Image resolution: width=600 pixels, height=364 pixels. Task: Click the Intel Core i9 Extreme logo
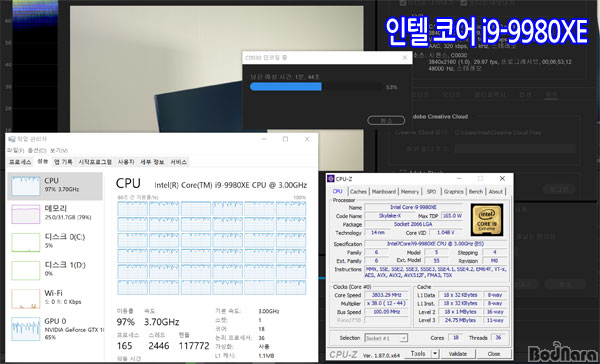(487, 220)
